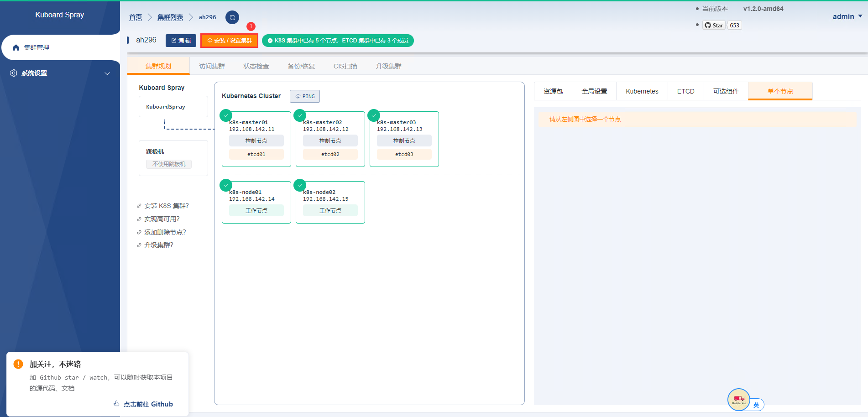Select the k8s-master01 node card

point(256,139)
